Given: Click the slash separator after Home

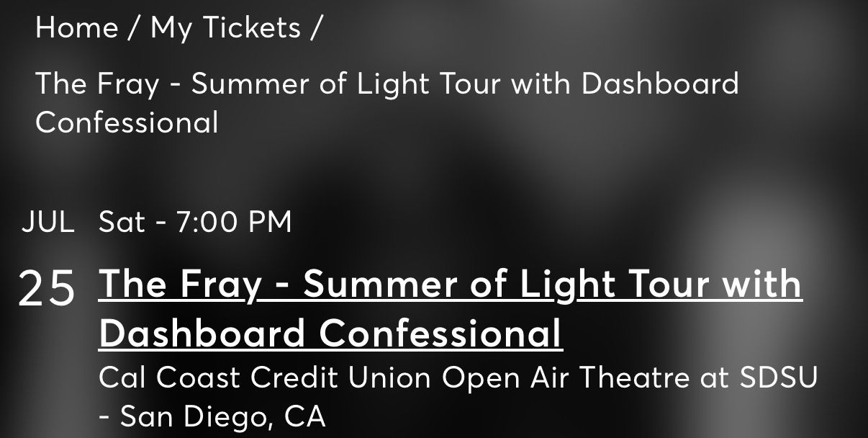Looking at the screenshot, I should pyautogui.click(x=134, y=28).
